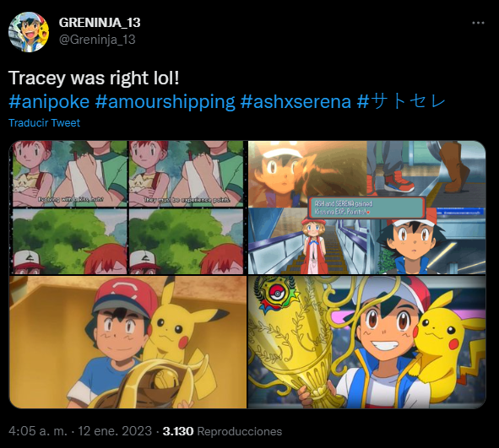Click the GRENINJA_13 profile avatar
The width and height of the screenshot is (499, 448).
(29, 32)
